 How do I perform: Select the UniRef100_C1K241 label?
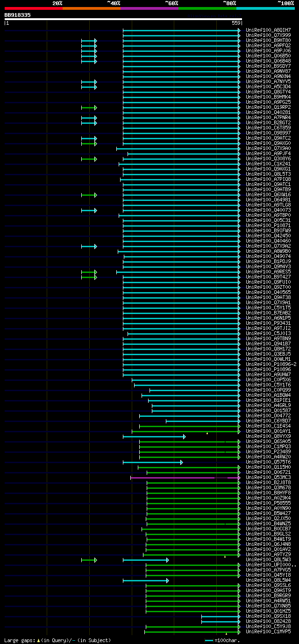[x=269, y=164]
